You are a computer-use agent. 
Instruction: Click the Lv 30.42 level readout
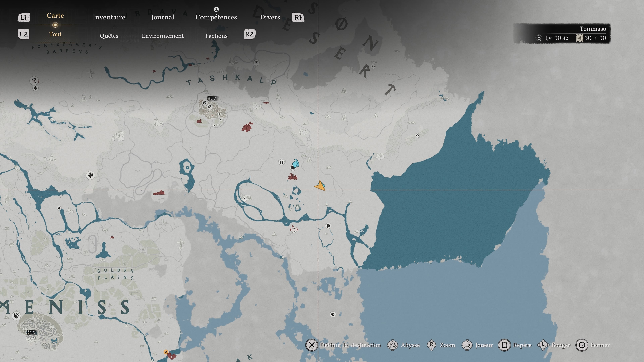point(556,38)
